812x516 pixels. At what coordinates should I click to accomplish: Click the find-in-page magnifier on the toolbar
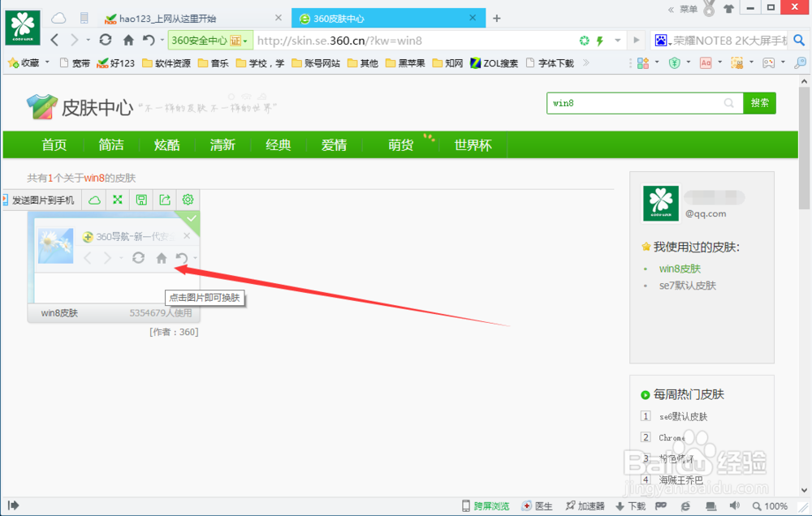coord(800,63)
